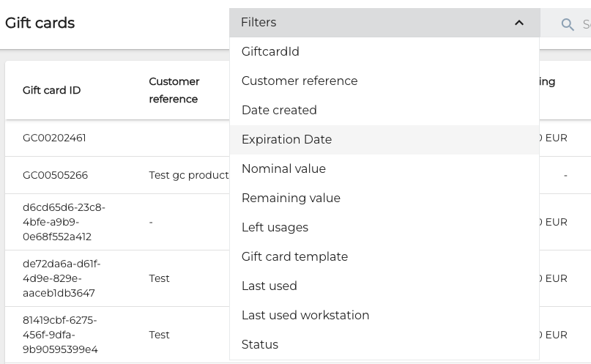Open gift card starting with 81419cbf
The height and width of the screenshot is (364, 591).
60,335
